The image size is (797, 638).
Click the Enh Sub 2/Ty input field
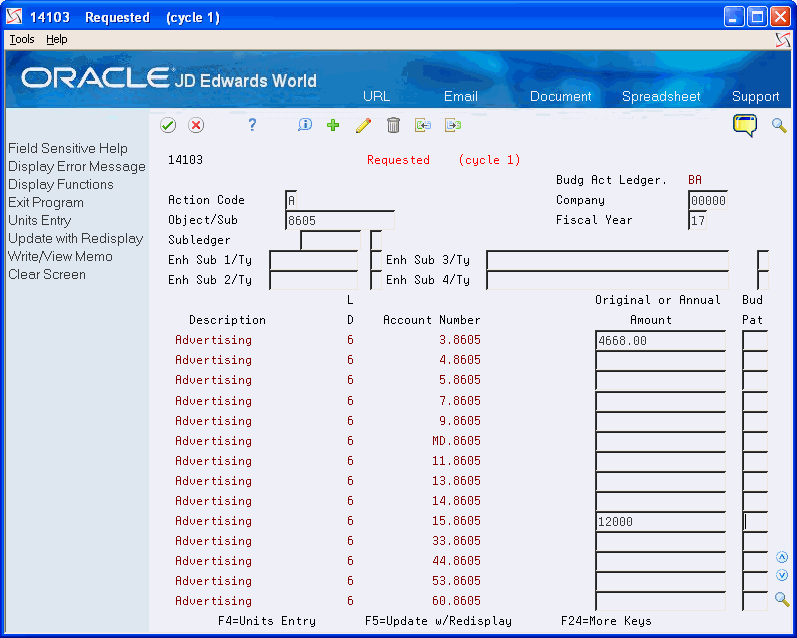[314, 280]
